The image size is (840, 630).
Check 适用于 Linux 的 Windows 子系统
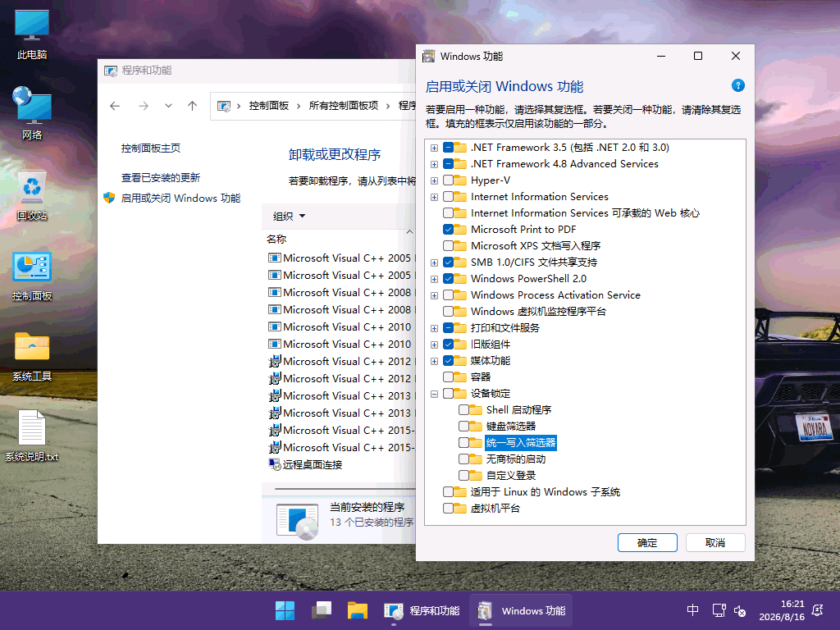pyautogui.click(x=449, y=492)
